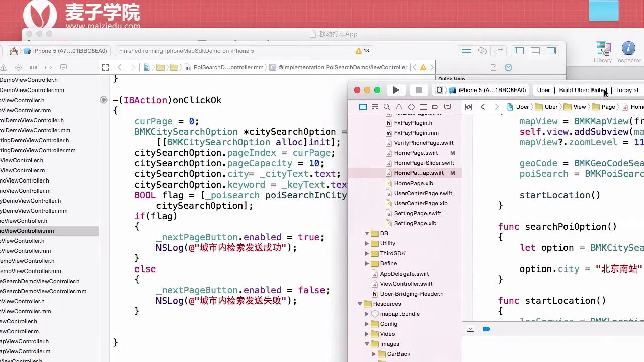The image size is (644, 362).
Task: Expand the ThirdSDK folder
Action: click(367, 253)
